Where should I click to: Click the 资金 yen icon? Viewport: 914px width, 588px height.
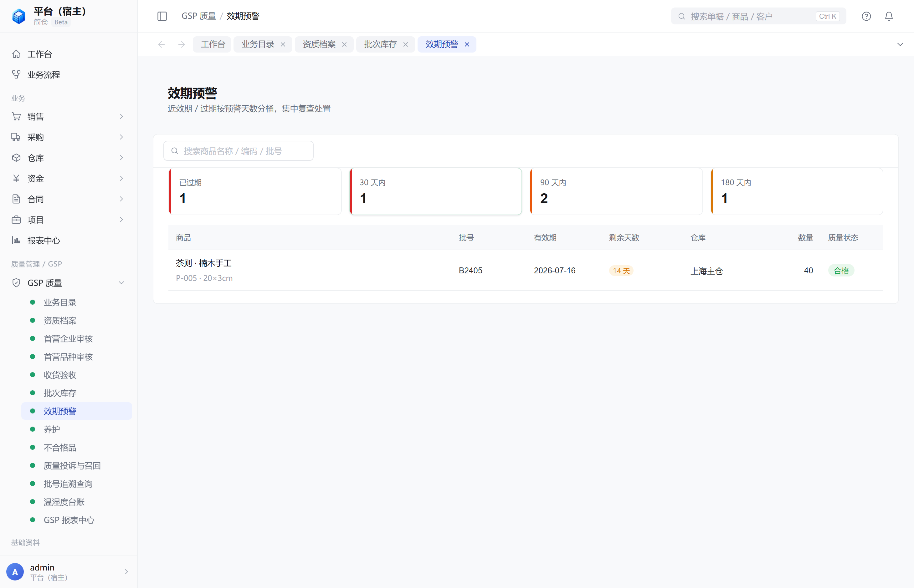[16, 178]
